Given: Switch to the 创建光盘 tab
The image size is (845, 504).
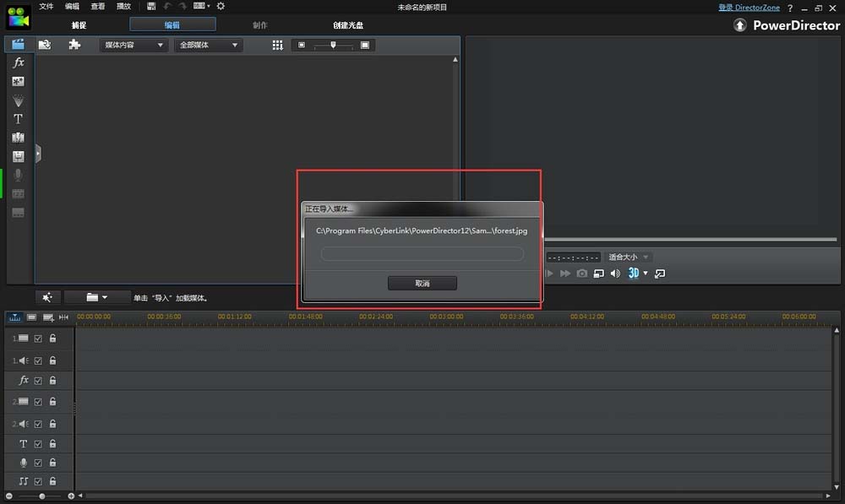Looking at the screenshot, I should pos(348,25).
